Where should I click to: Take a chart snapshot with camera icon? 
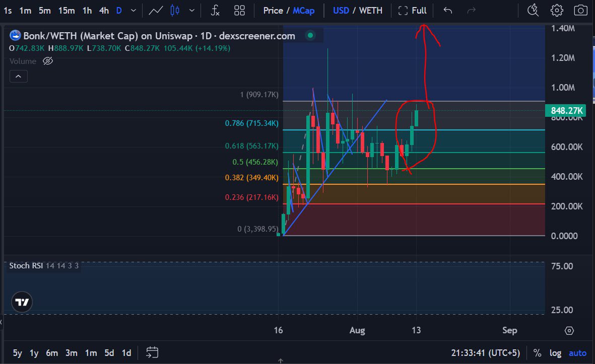(580, 10)
